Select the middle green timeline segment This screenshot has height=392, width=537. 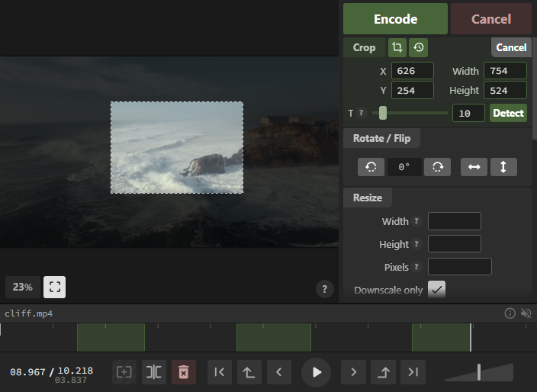274,337
